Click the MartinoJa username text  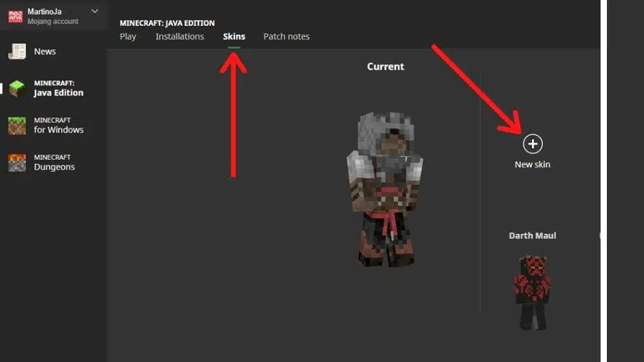pos(44,12)
